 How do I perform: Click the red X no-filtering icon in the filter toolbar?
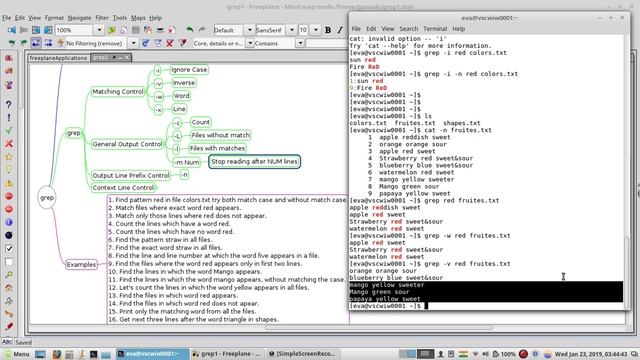click(170, 43)
